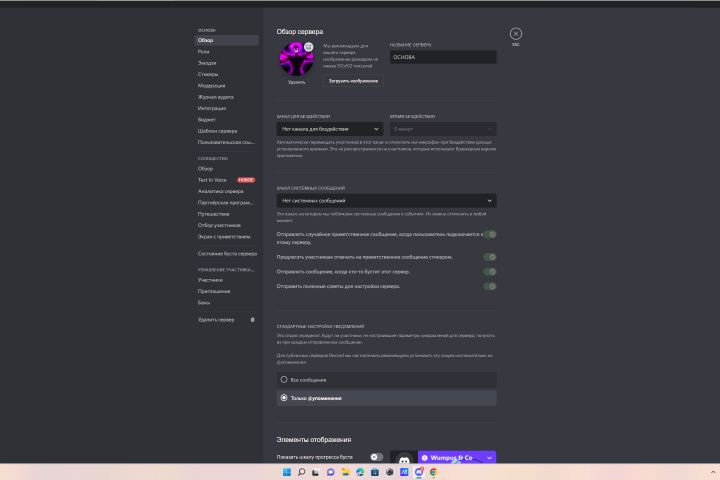Open the inactivity timeout dropdown
The width and height of the screenshot is (720, 480).
[x=443, y=129]
